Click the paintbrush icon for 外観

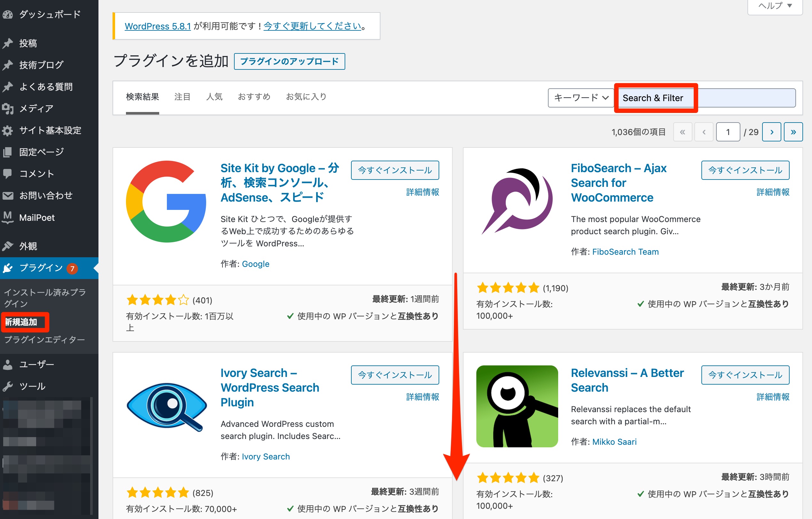(7, 246)
